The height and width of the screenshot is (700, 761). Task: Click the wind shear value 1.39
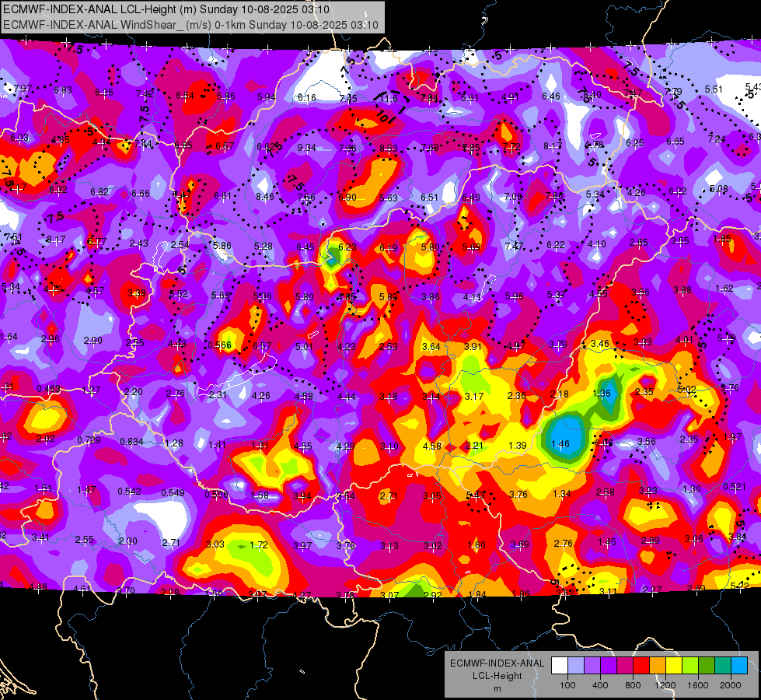pyautogui.click(x=518, y=446)
